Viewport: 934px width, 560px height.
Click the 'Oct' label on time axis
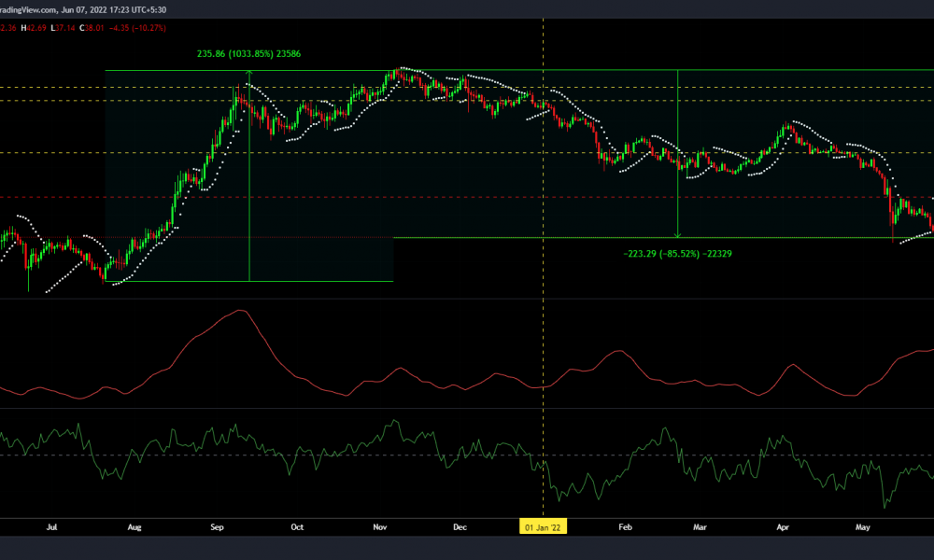click(297, 526)
